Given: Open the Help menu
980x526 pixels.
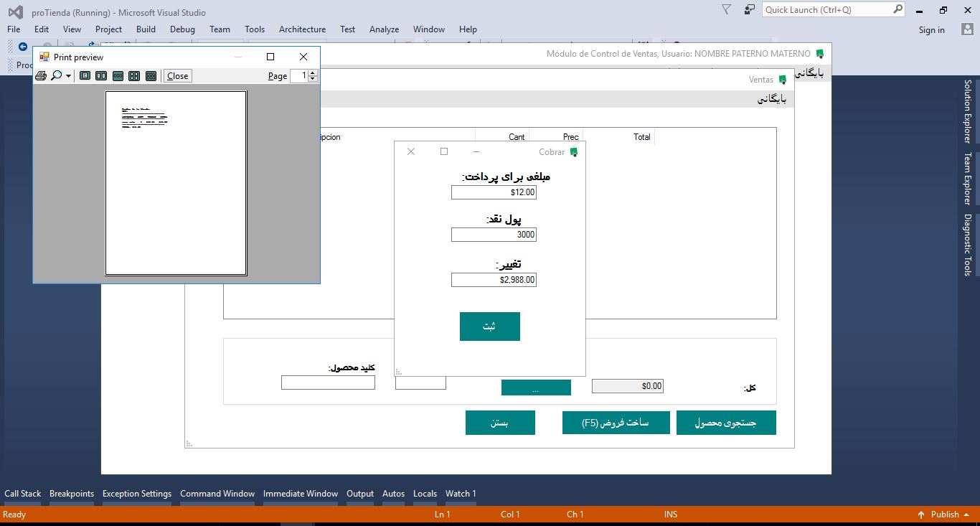Looking at the screenshot, I should tap(468, 29).
